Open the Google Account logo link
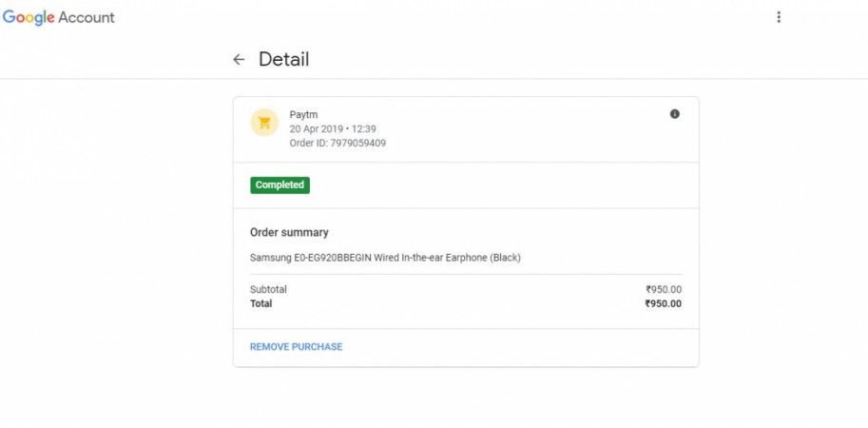The width and height of the screenshot is (868, 428). 59,18
